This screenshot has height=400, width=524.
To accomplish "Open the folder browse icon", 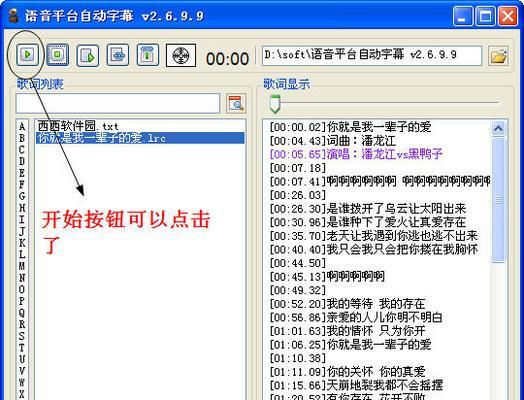I will [498, 56].
